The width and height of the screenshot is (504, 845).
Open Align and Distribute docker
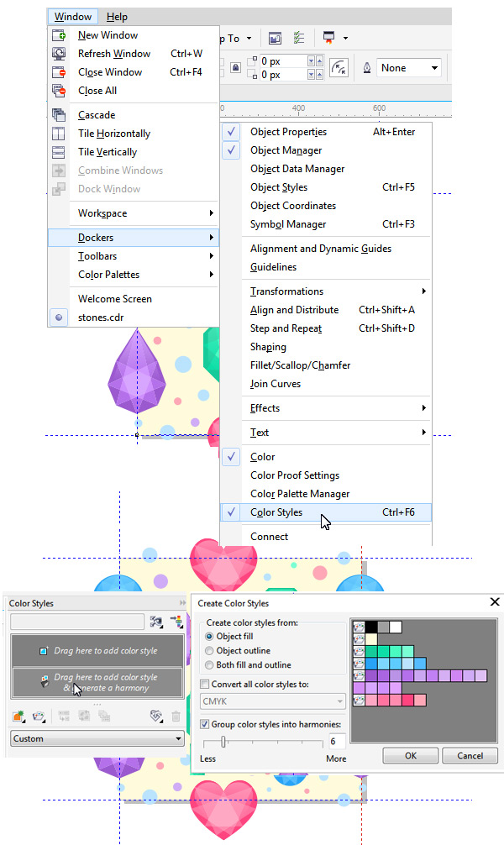pos(326,310)
